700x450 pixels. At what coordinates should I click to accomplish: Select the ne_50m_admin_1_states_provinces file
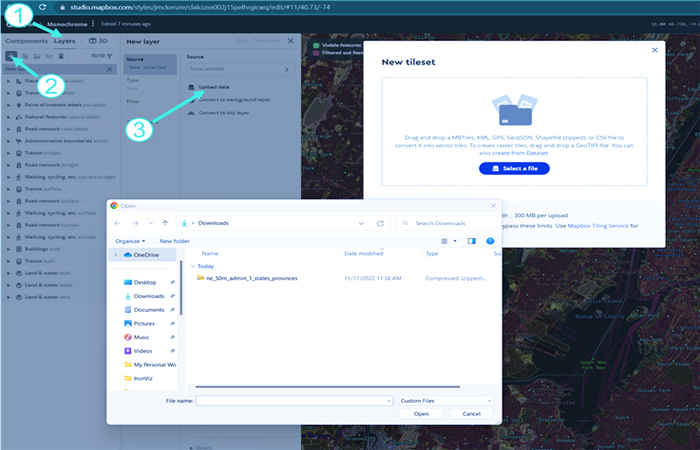pyautogui.click(x=251, y=278)
